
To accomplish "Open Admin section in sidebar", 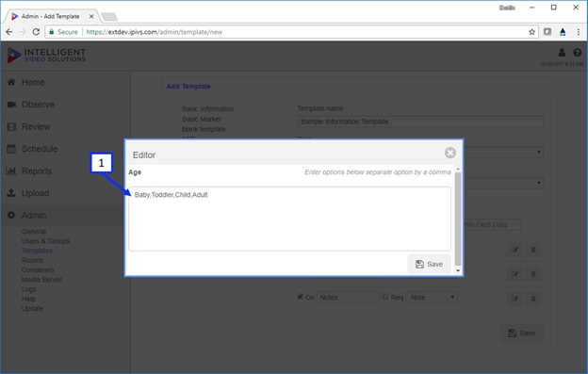I will point(34,215).
